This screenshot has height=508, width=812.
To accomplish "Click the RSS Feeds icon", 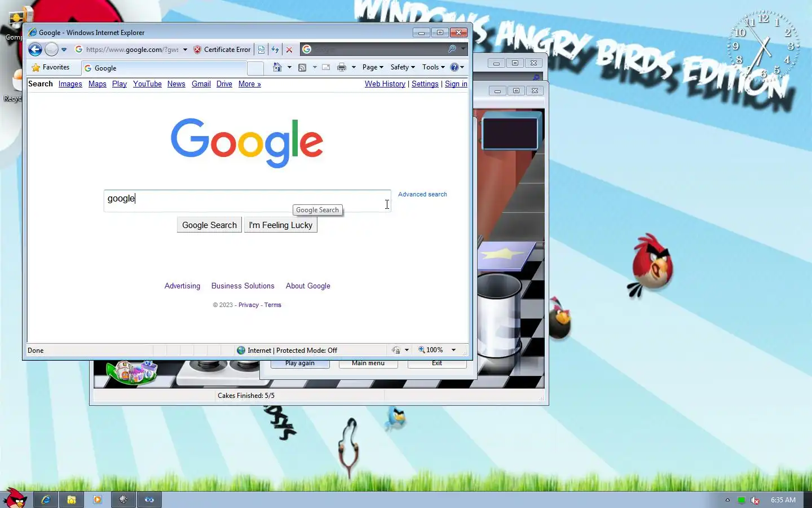I will tap(302, 67).
